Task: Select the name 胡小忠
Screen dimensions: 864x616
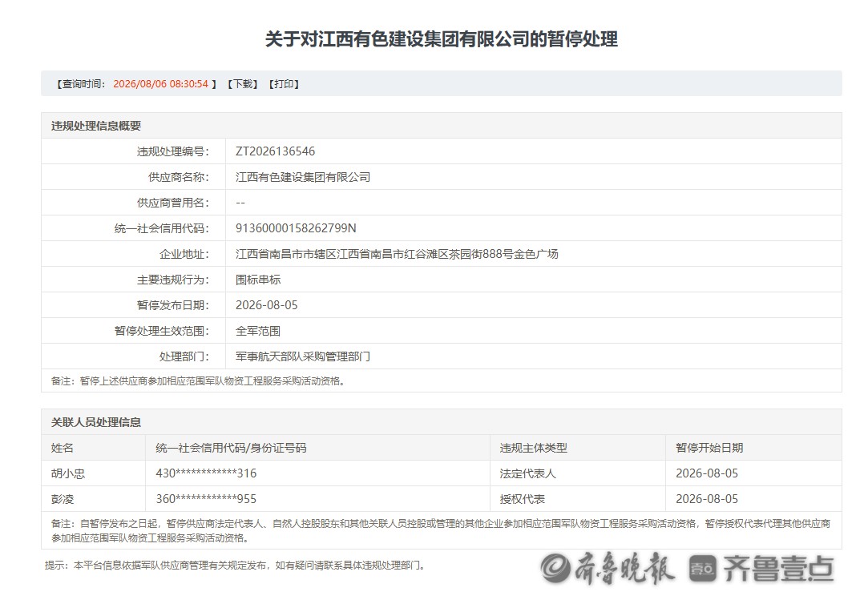Action: [68, 473]
